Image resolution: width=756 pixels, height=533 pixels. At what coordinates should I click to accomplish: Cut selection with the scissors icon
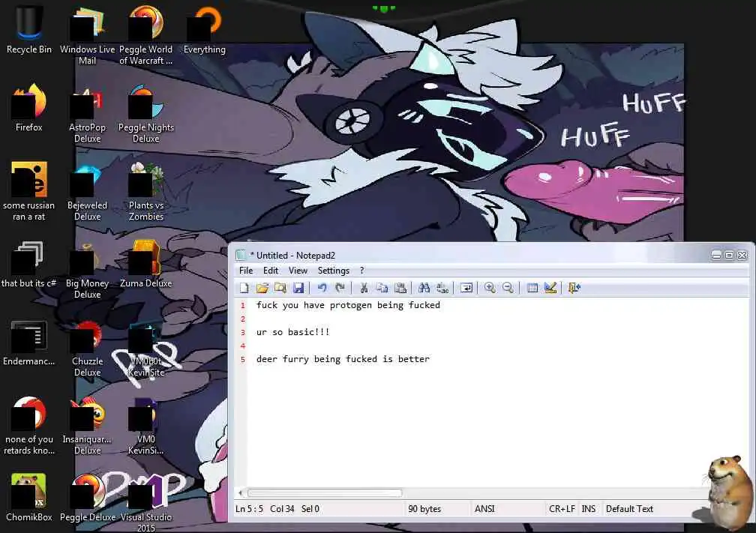[x=364, y=288]
